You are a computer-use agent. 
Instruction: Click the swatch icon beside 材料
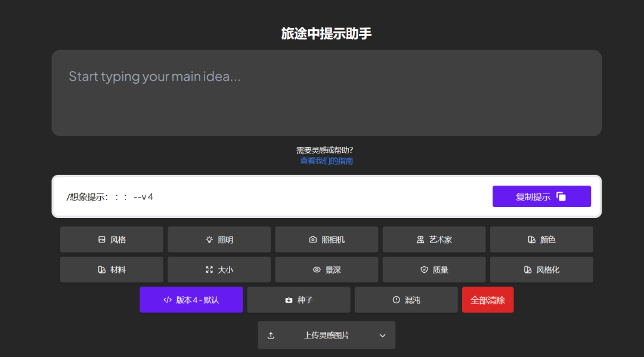(x=102, y=269)
